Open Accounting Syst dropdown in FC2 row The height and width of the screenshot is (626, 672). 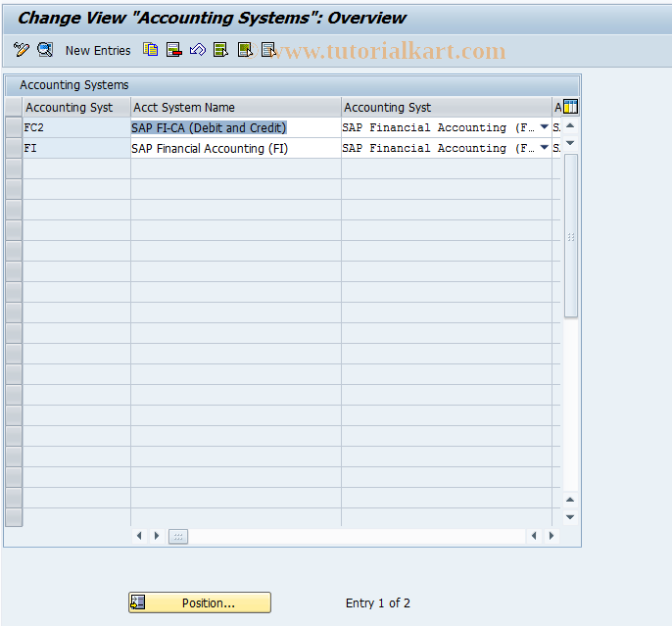pos(544,127)
